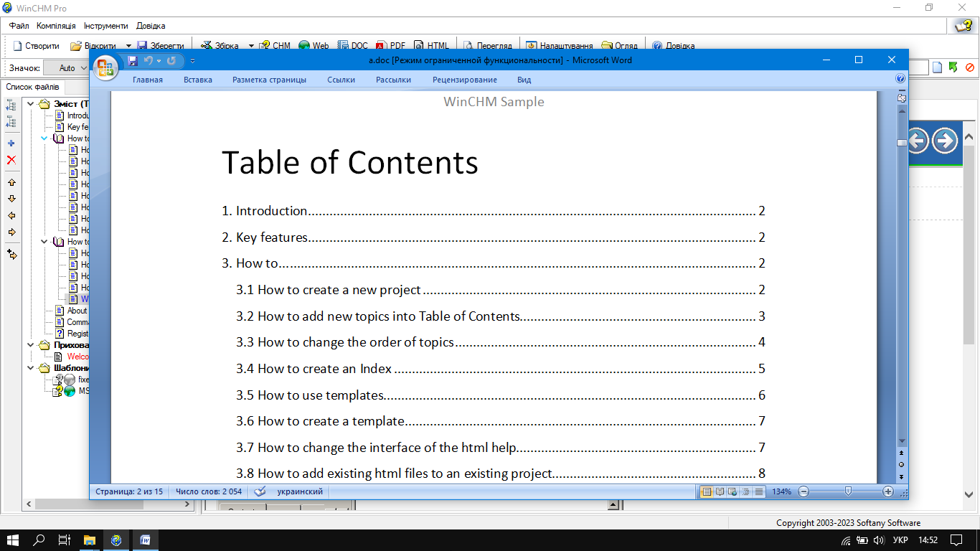980x551 pixels.
Task: Click PDF output toolbar button
Action: 392,46
